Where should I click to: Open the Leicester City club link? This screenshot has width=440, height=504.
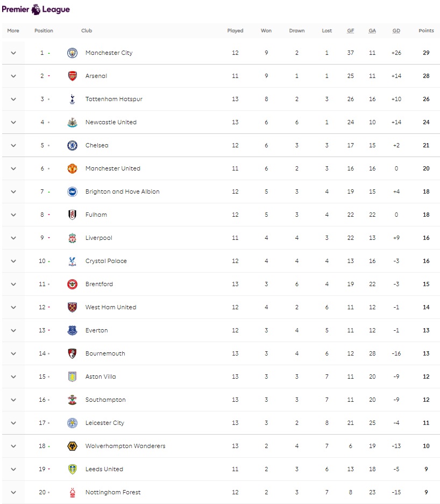[105, 423]
